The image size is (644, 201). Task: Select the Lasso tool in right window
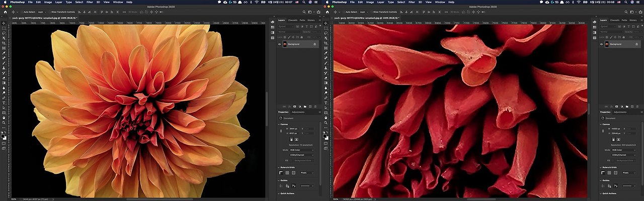coord(326,33)
